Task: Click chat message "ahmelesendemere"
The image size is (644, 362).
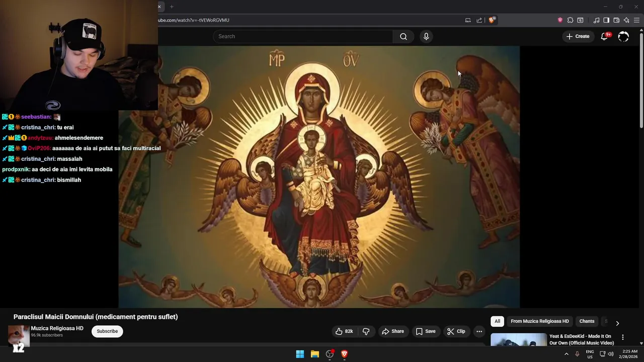Action: pyautogui.click(x=79, y=138)
